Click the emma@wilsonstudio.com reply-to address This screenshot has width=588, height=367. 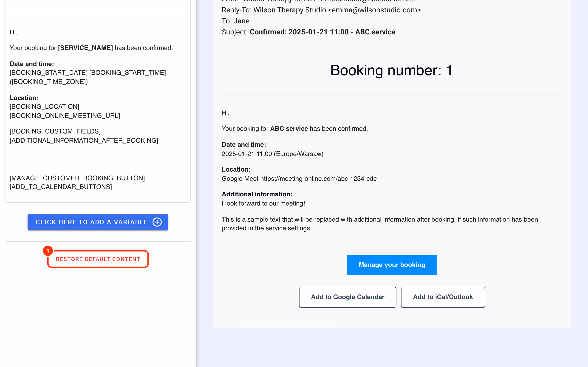click(x=376, y=10)
